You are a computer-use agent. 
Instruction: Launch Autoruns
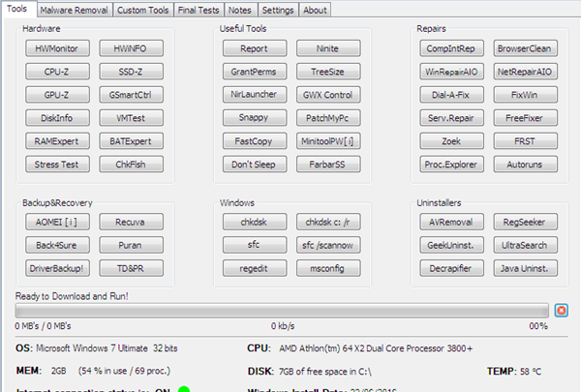coord(526,165)
